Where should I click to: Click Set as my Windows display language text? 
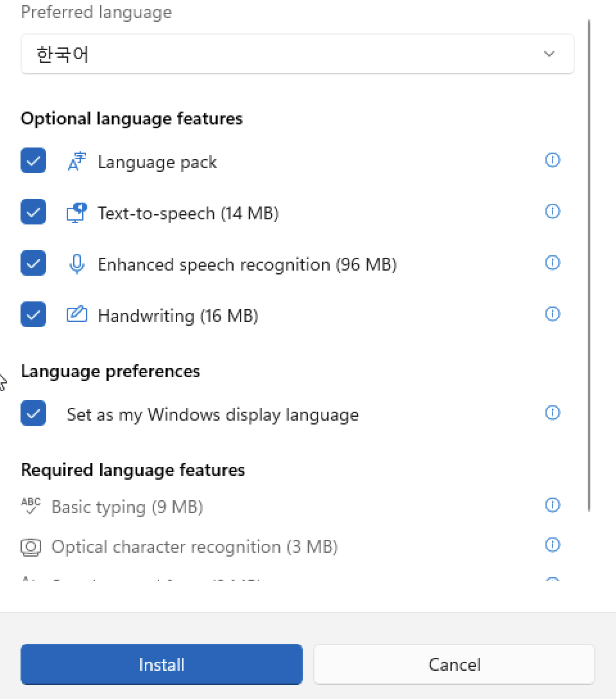(x=213, y=415)
